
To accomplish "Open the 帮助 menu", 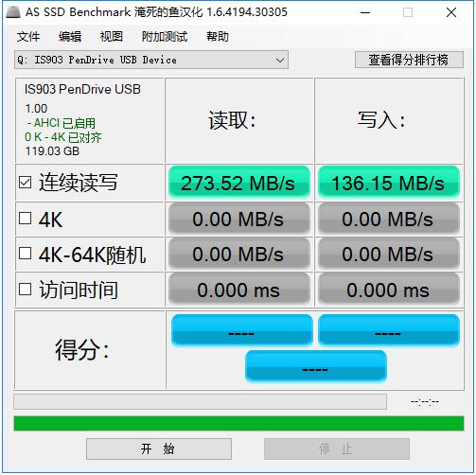I will 218,37.
